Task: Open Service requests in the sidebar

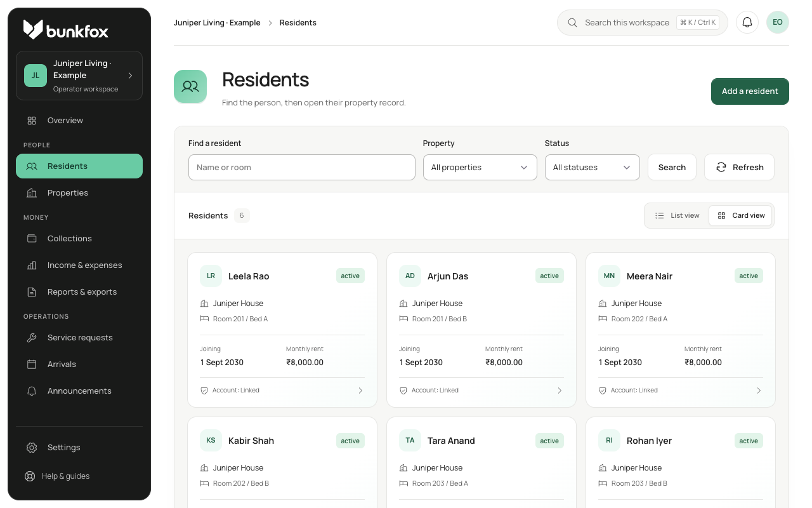Action: click(x=79, y=338)
